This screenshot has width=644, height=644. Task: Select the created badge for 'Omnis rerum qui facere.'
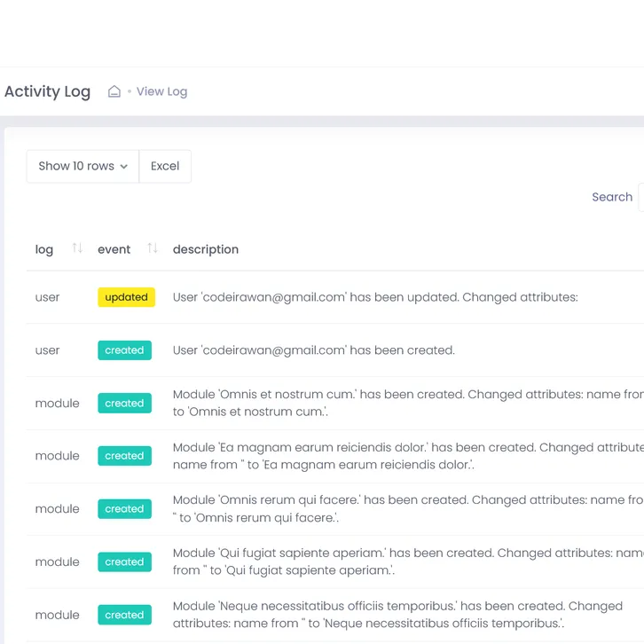coord(124,509)
